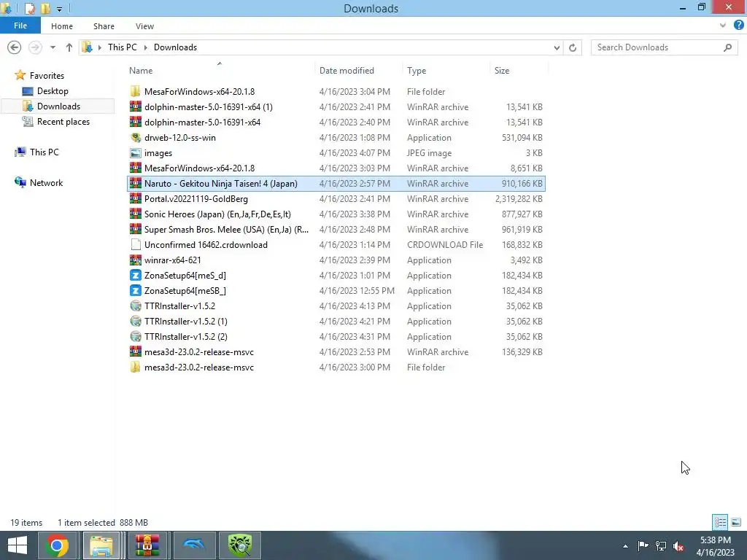Click the Forward navigation arrow
This screenshot has width=747, height=560.
tap(35, 47)
